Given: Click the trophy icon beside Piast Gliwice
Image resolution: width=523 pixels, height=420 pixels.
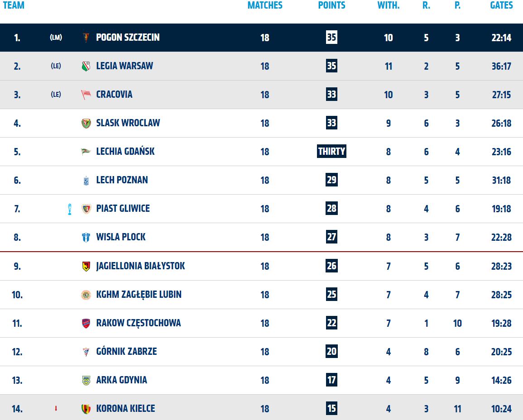Looking at the screenshot, I should click(x=70, y=209).
